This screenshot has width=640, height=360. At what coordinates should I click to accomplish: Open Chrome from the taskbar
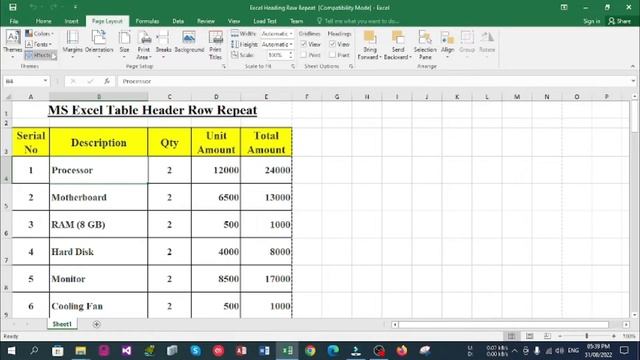pyautogui.click(x=310, y=351)
